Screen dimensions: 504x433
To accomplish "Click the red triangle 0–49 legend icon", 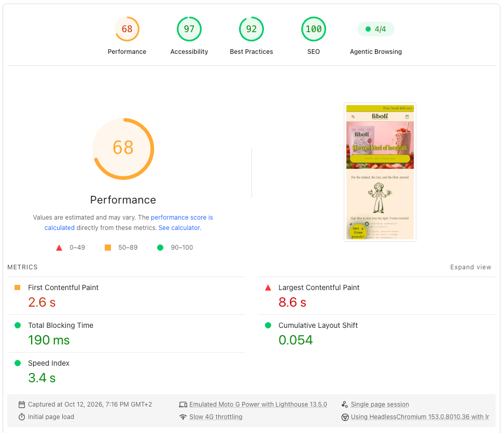I will (x=59, y=248).
